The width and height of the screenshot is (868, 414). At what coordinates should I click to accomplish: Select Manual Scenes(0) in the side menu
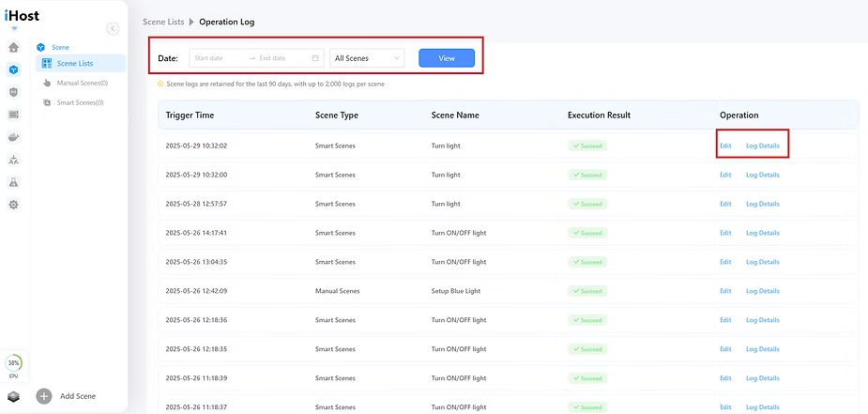pos(82,83)
